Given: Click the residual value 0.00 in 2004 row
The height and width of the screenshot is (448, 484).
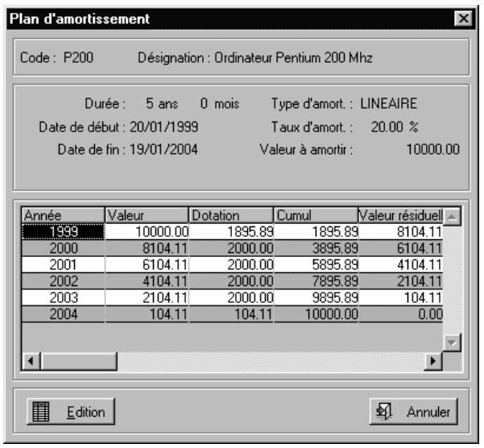Looking at the screenshot, I should click(x=401, y=314).
